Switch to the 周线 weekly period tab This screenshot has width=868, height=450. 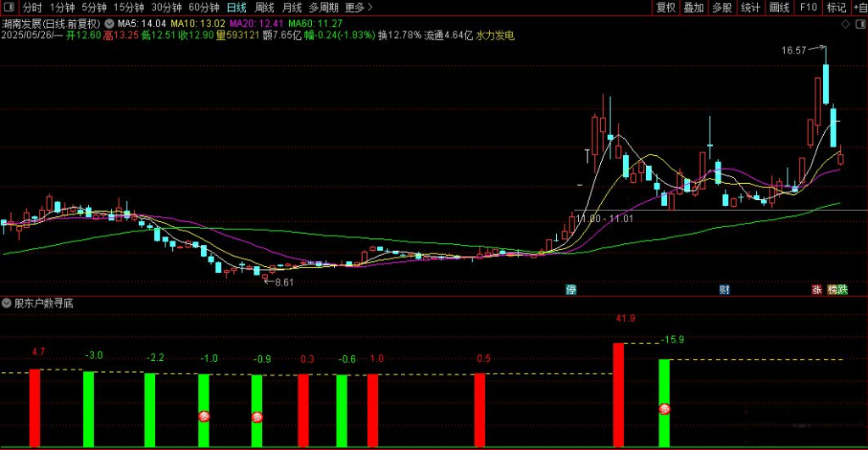264,8
